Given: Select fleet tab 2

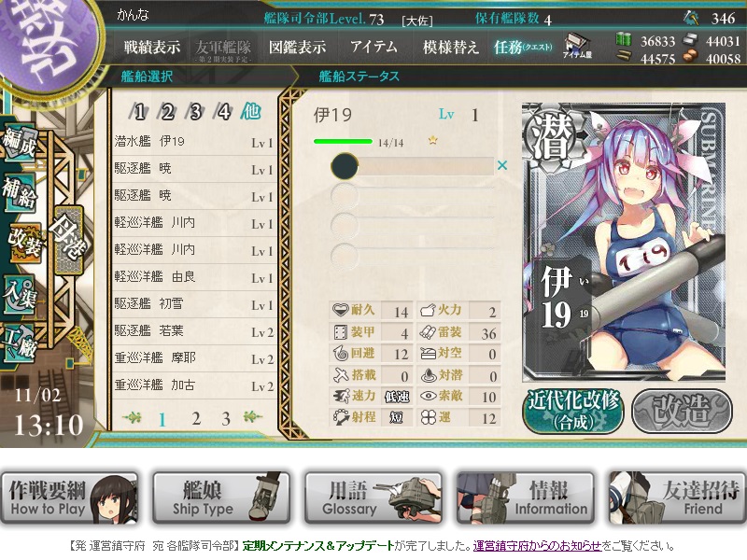Looking at the screenshot, I should tap(167, 112).
